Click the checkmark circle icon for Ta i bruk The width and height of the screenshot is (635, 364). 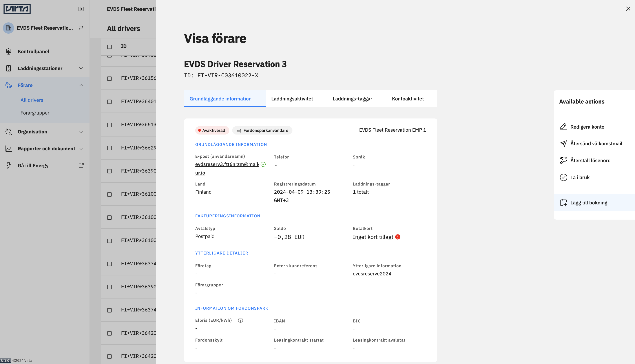coord(564,178)
